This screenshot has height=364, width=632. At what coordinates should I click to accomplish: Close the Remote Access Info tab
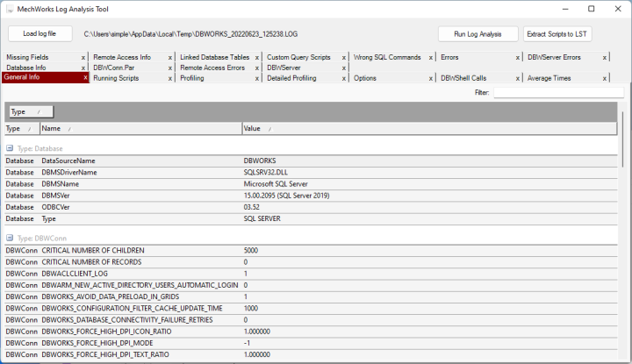coord(170,58)
